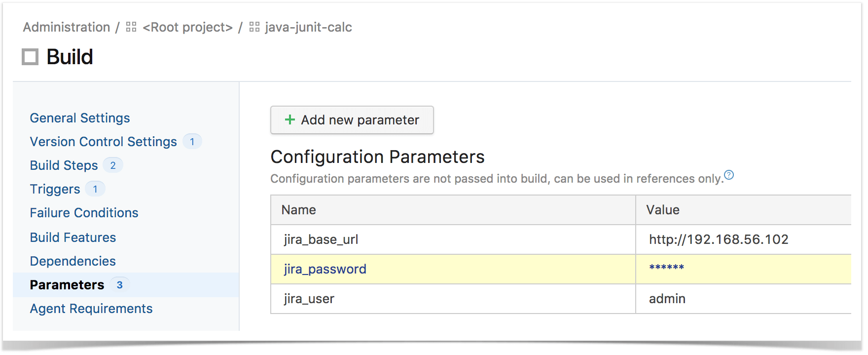The image size is (868, 355).
Task: Select the jira_base_url parameter row
Action: 561,239
